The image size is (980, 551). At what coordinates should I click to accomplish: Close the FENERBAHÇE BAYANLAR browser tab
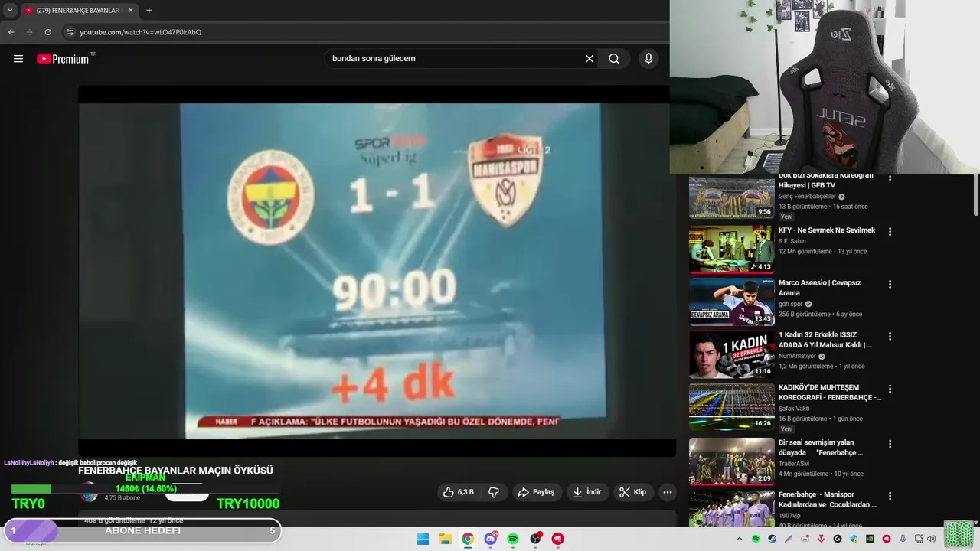129,11
